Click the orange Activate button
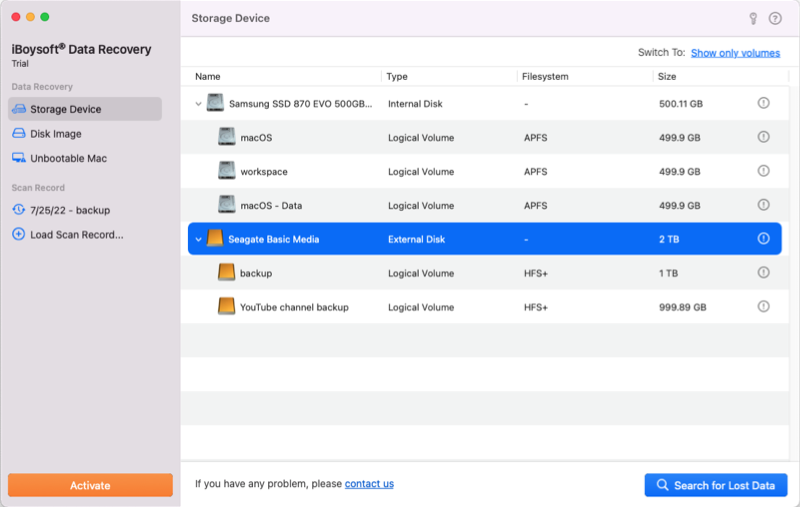800x507 pixels. coord(90,485)
